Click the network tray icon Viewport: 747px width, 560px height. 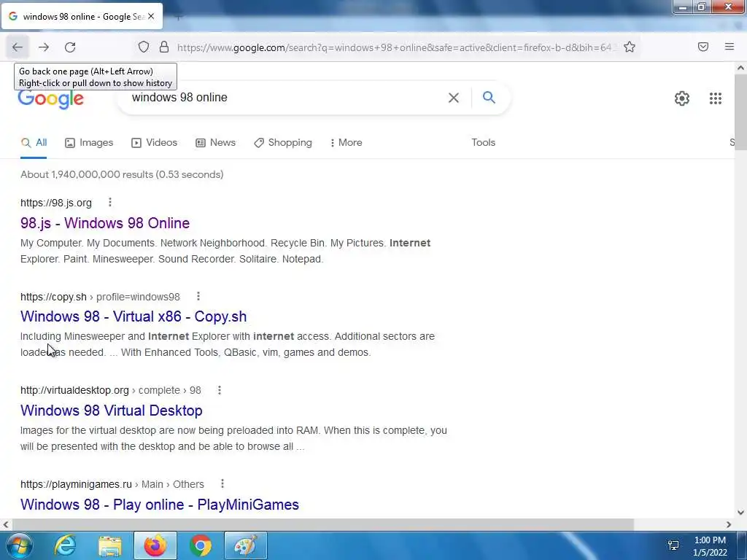(x=673, y=545)
